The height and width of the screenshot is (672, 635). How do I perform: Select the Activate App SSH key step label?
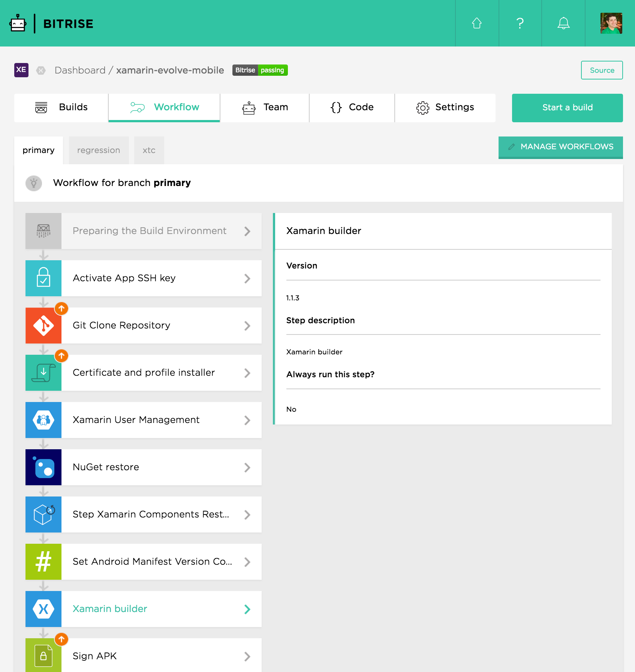click(x=124, y=278)
